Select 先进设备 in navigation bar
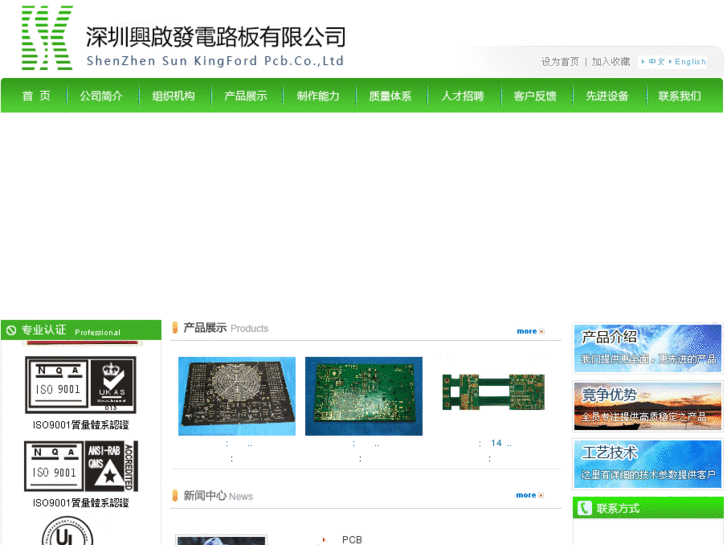This screenshot has height=545, width=727. click(x=607, y=96)
